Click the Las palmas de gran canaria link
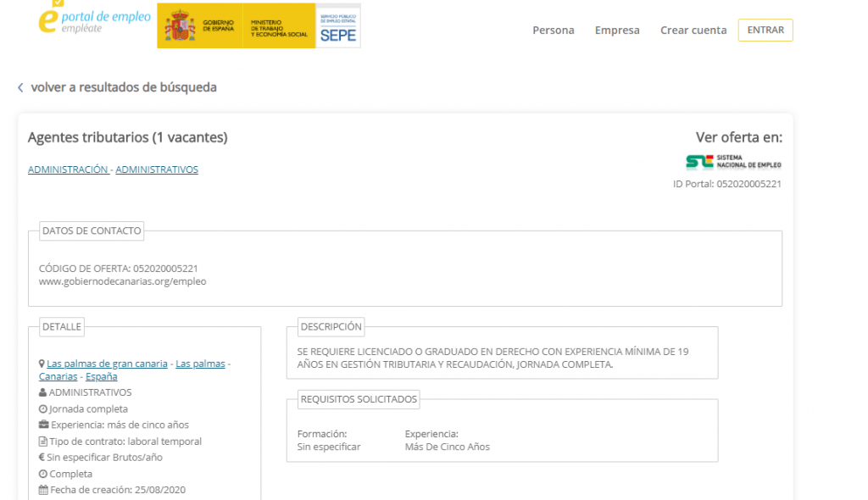The height and width of the screenshot is (500, 868). pos(108,363)
